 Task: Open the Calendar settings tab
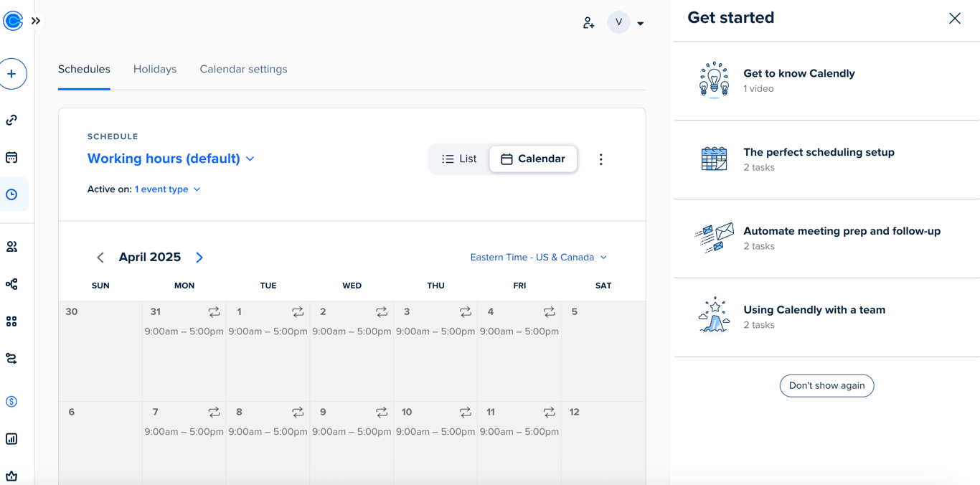point(243,70)
